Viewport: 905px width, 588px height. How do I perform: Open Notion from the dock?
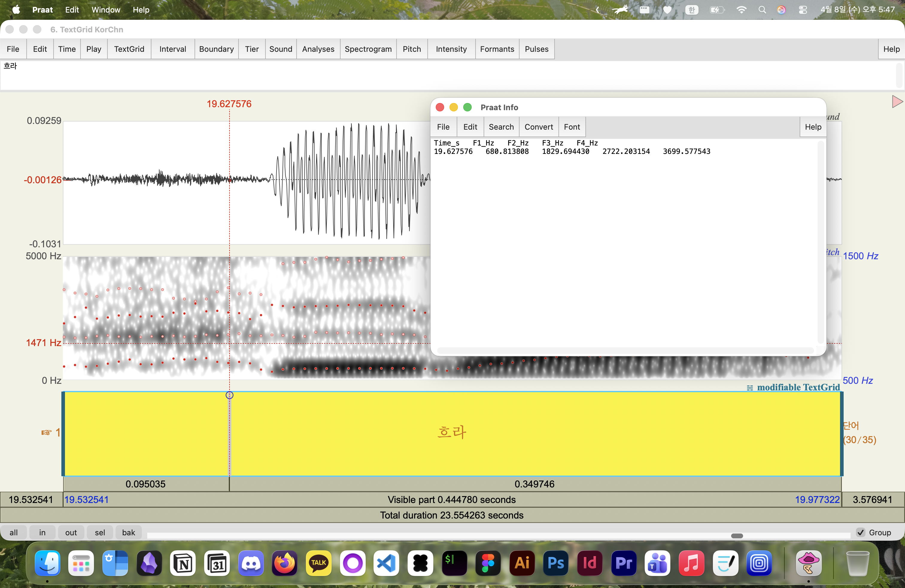click(183, 563)
